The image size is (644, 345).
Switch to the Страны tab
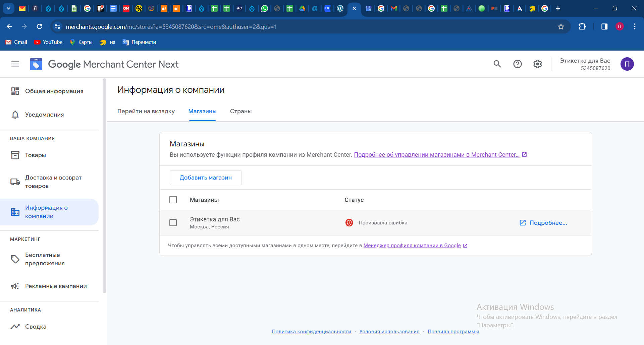(x=241, y=111)
